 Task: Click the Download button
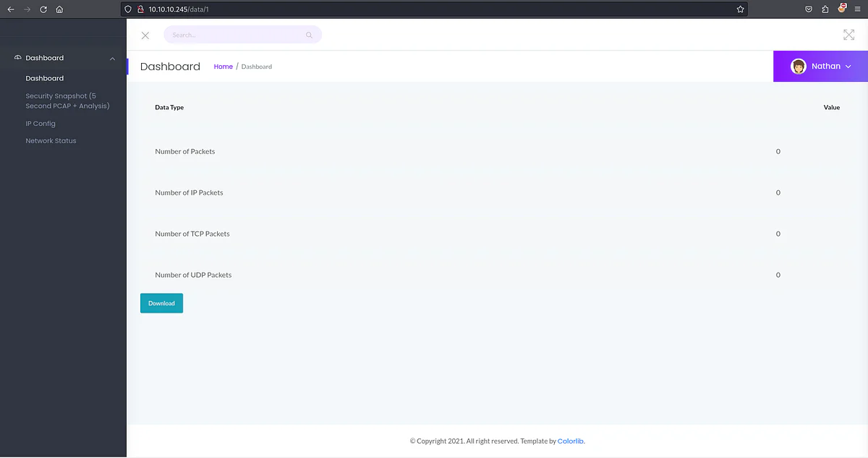161,303
